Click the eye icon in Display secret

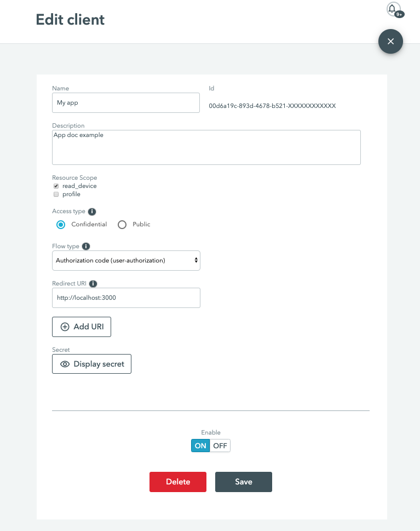[x=65, y=364]
